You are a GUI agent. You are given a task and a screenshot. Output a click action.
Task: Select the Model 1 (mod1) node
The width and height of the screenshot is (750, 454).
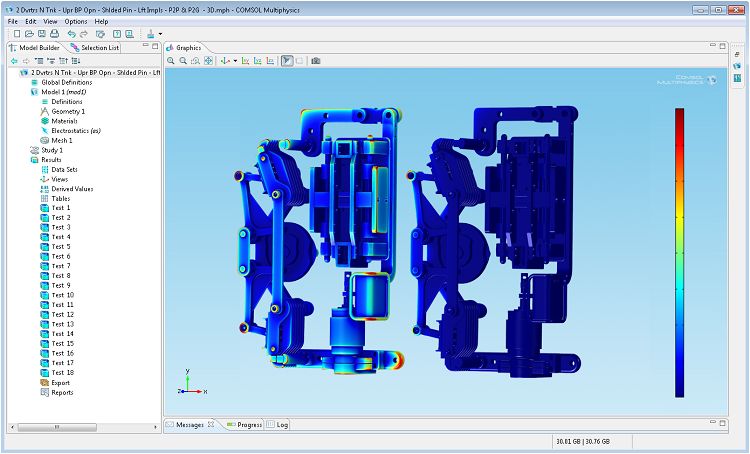(x=59, y=92)
